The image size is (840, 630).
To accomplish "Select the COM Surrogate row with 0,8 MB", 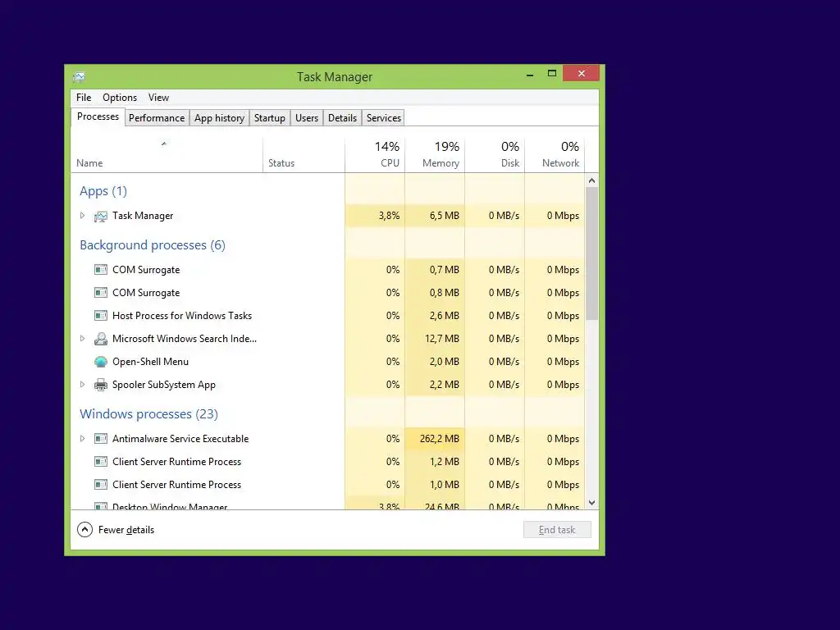I will pyautogui.click(x=328, y=293).
